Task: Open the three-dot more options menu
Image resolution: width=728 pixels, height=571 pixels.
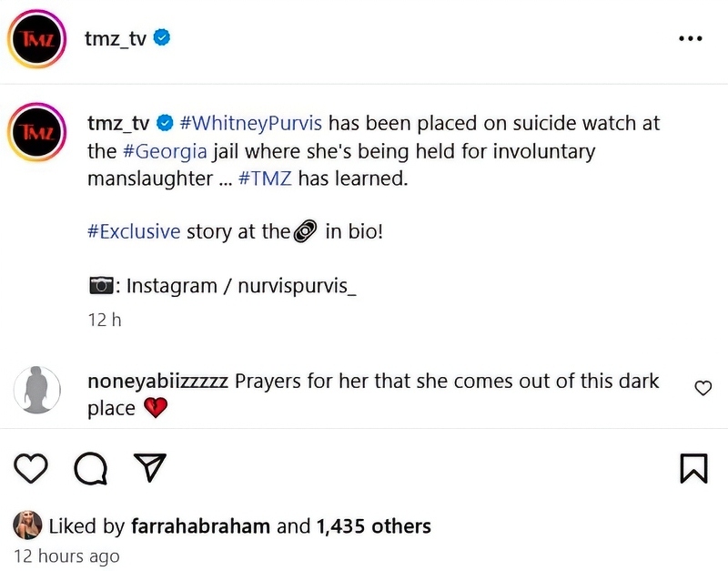Action: point(691,39)
